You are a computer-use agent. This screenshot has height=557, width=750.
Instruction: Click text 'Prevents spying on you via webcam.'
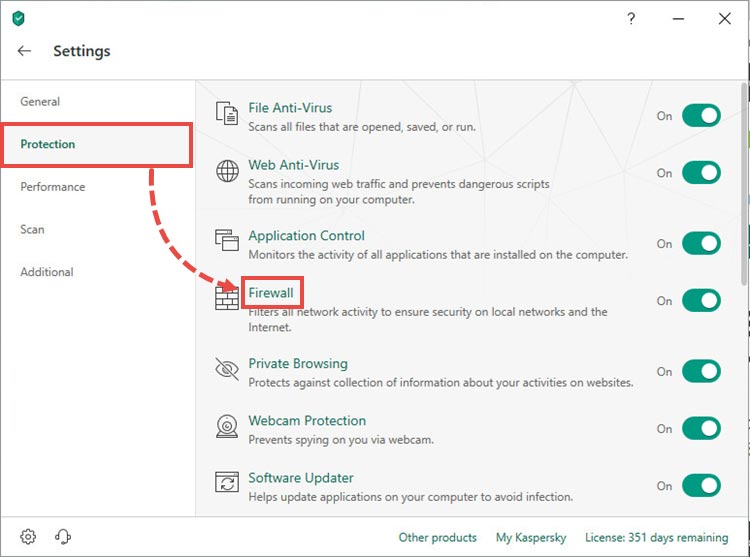[x=341, y=440]
